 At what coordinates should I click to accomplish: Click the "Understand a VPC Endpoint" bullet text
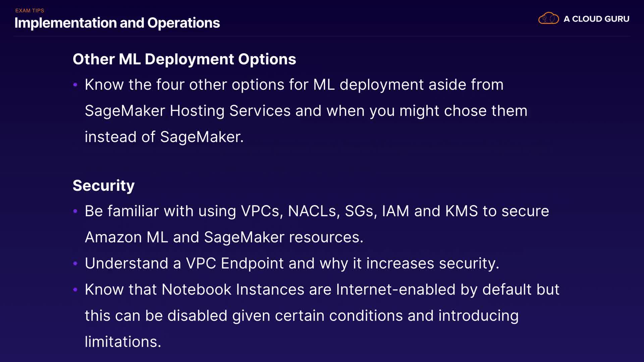292,263
